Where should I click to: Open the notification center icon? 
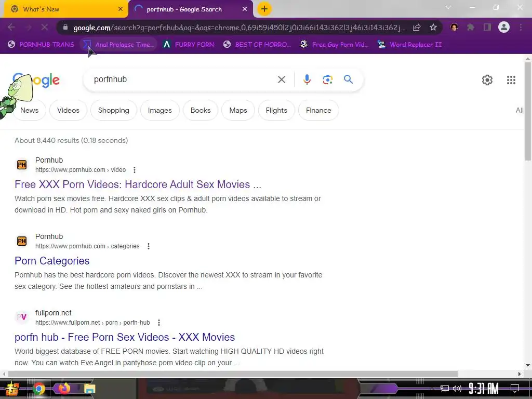(x=515, y=389)
